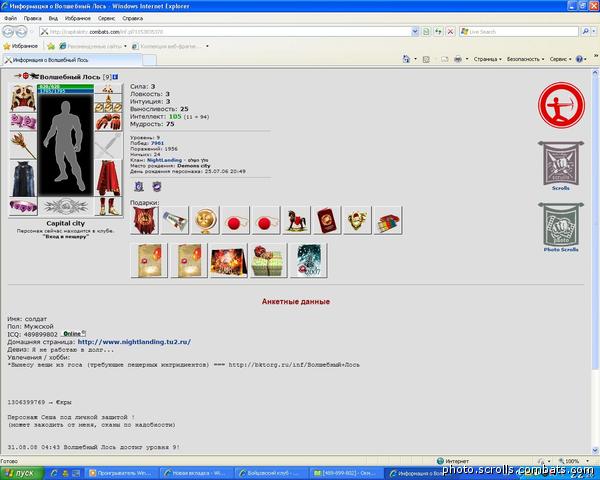Image resolution: width=600 pixels, height=480 pixels.
Task: Click the gold medal gift
Action: [205, 220]
